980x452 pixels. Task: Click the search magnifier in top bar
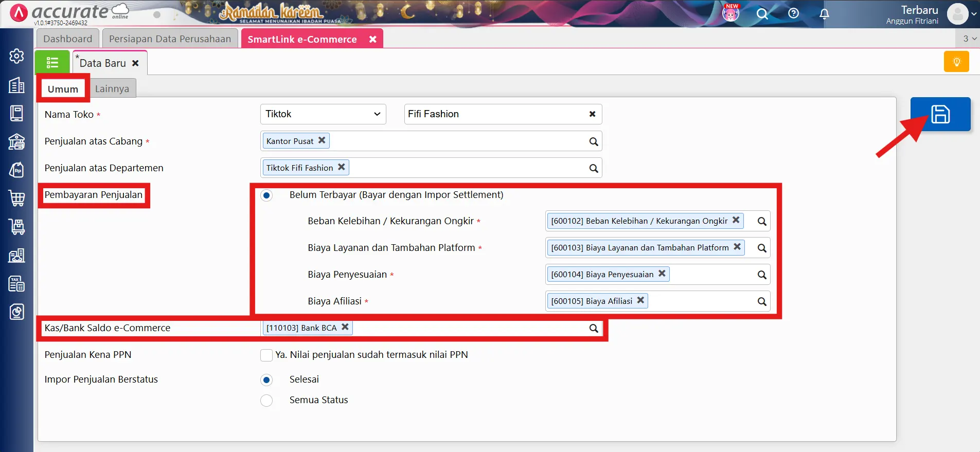pyautogui.click(x=762, y=14)
